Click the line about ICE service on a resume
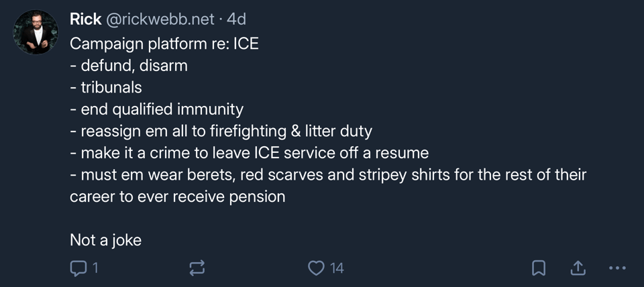 point(249,153)
